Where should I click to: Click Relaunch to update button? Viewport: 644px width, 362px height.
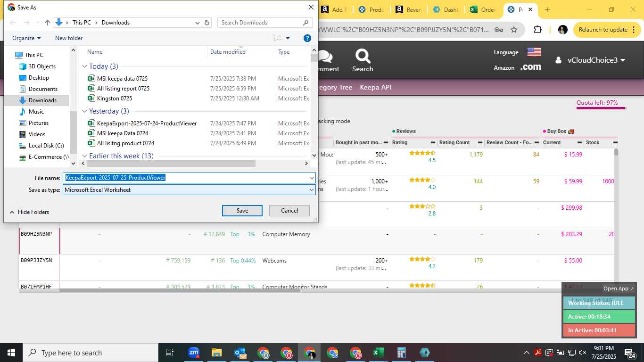point(604,30)
